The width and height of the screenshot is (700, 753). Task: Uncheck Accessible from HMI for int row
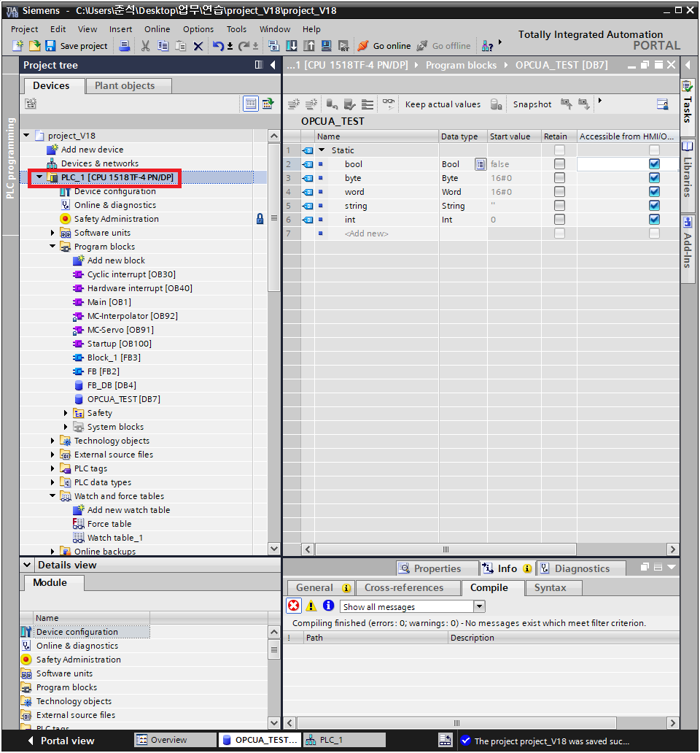[x=654, y=220]
